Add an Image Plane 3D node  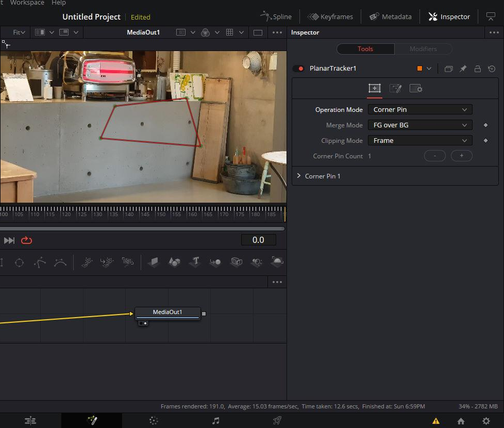[154, 262]
